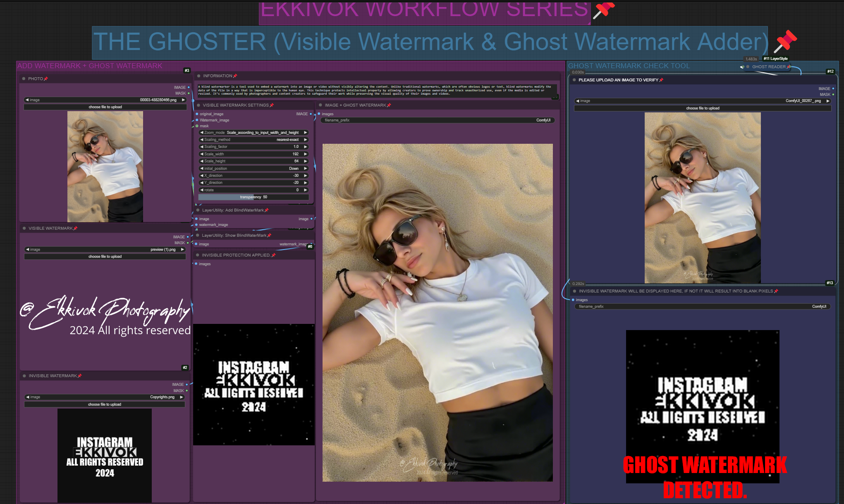The image size is (844, 504).
Task: Click pin icon on IMAGE + GHOST WATERMARK node
Action: coord(389,105)
